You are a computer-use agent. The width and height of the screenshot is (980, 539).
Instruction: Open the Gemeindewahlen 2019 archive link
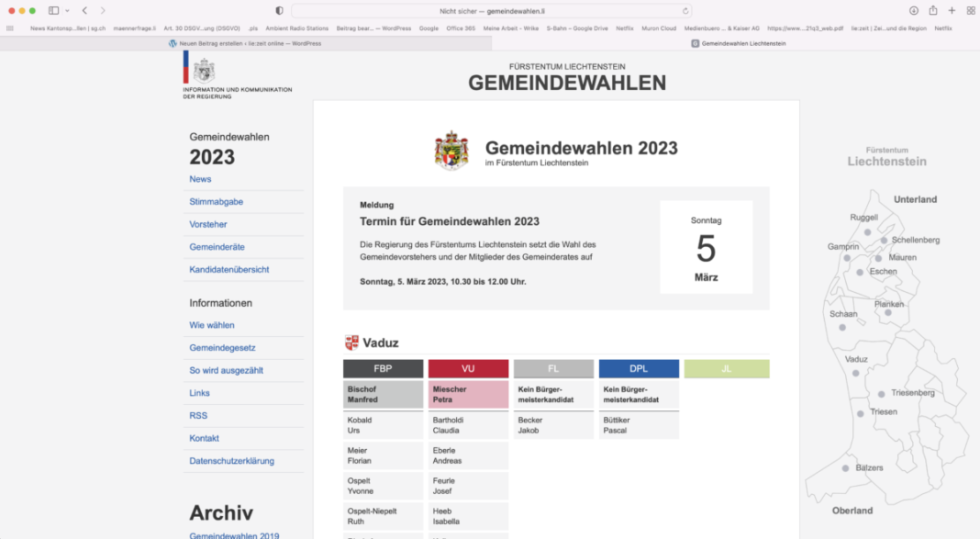[x=234, y=535]
